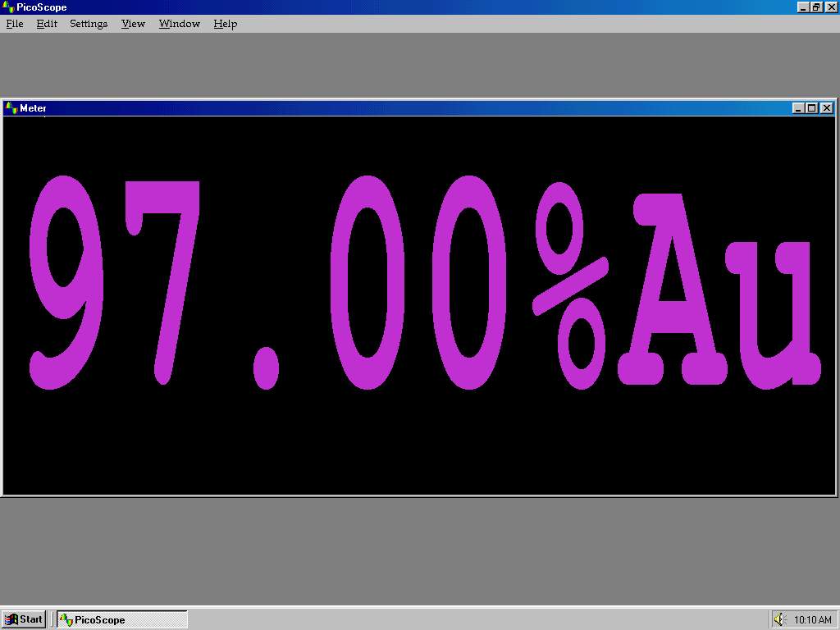The height and width of the screenshot is (630, 840).
Task: Open the Edit menu
Action: (x=47, y=24)
